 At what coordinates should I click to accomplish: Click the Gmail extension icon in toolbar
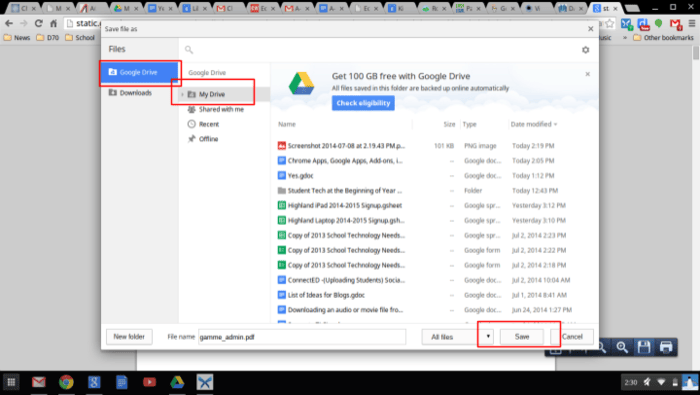click(x=675, y=24)
